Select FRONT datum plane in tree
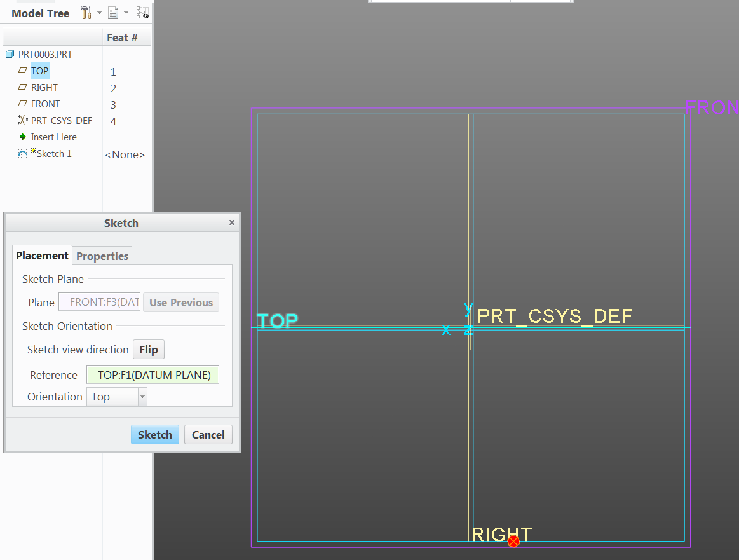Viewport: 739px width, 560px height. [46, 104]
